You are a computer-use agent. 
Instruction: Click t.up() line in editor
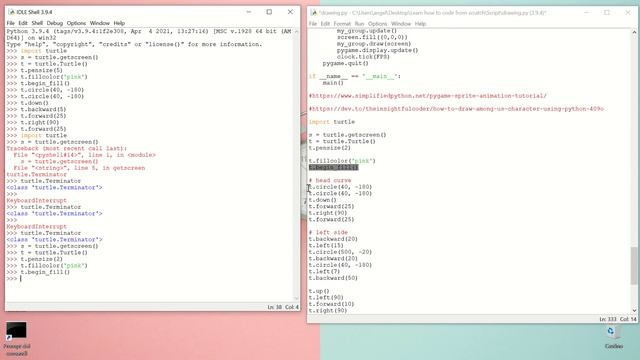pyautogui.click(x=319, y=291)
